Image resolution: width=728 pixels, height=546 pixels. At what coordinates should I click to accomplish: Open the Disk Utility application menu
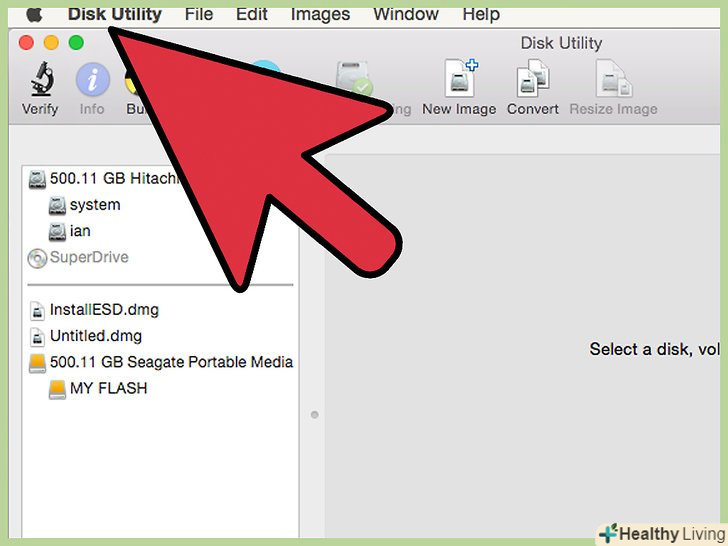click(115, 14)
